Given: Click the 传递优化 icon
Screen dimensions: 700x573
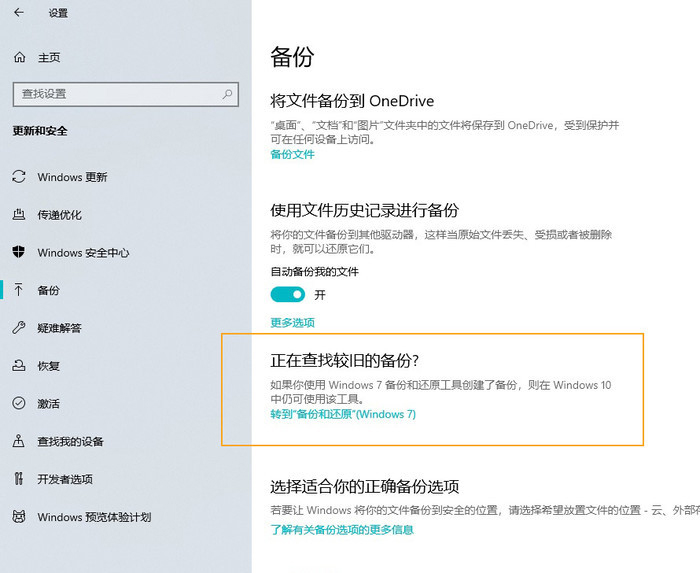Looking at the screenshot, I should [x=19, y=215].
